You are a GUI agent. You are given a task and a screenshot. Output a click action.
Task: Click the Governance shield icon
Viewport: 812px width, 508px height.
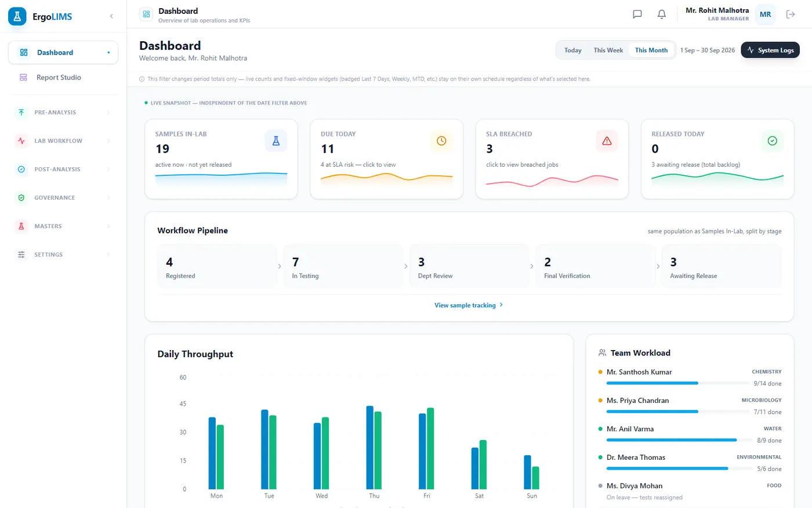pos(21,197)
